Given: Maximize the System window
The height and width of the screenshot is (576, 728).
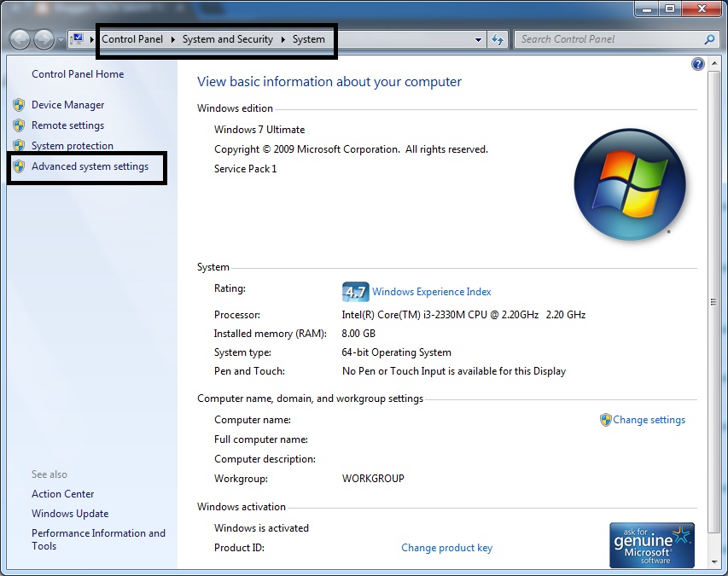Looking at the screenshot, I should [670, 9].
